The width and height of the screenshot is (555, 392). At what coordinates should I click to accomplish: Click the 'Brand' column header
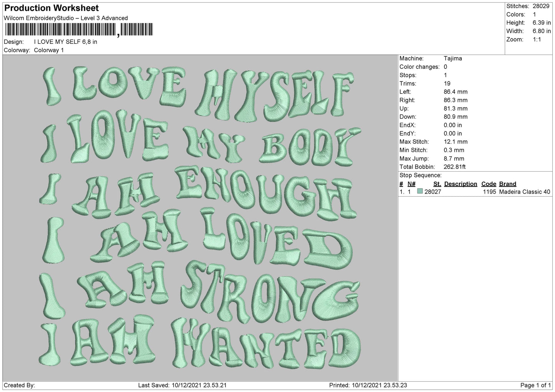click(x=508, y=184)
